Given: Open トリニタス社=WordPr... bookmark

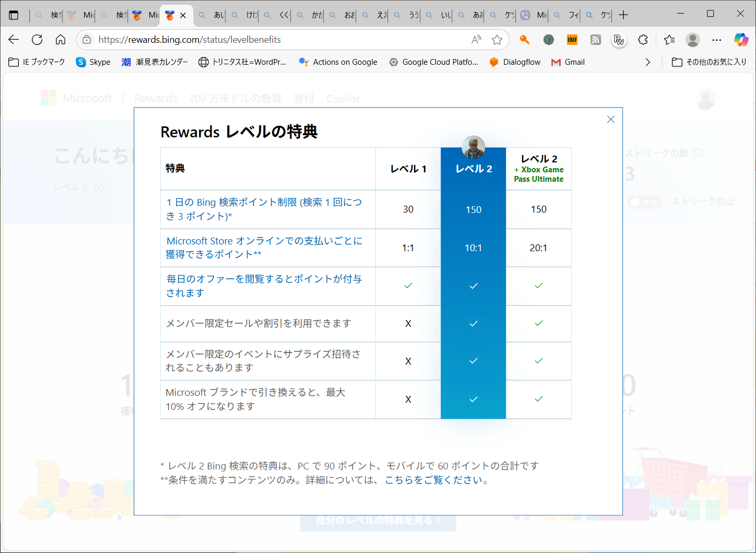Looking at the screenshot, I should pos(242,62).
